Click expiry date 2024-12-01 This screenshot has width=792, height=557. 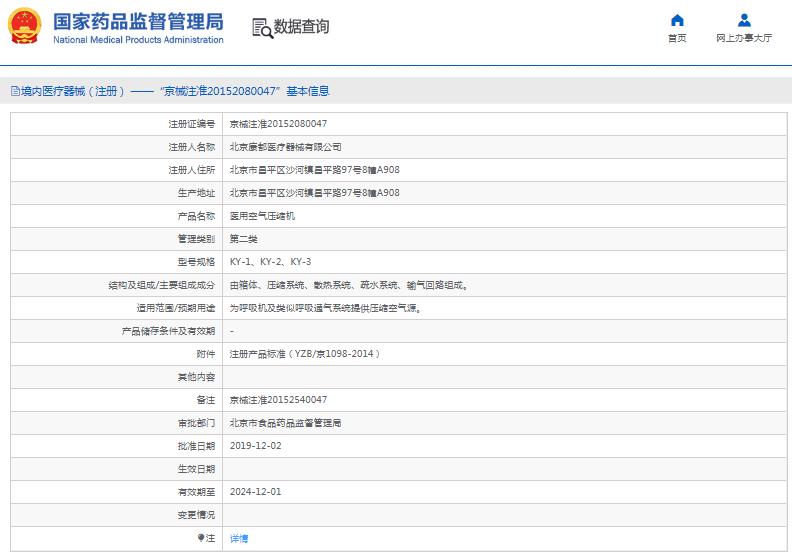[x=256, y=492]
